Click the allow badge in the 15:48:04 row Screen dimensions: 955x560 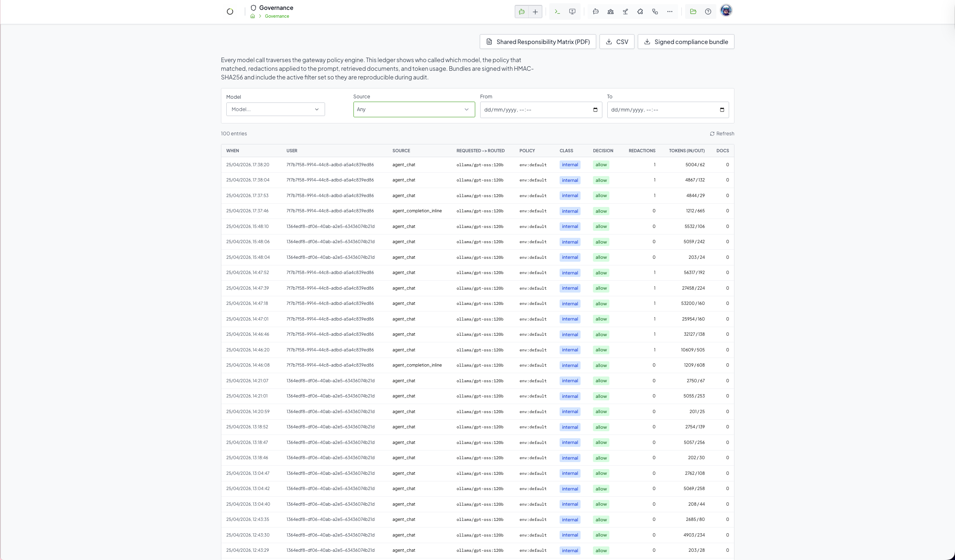pyautogui.click(x=601, y=257)
